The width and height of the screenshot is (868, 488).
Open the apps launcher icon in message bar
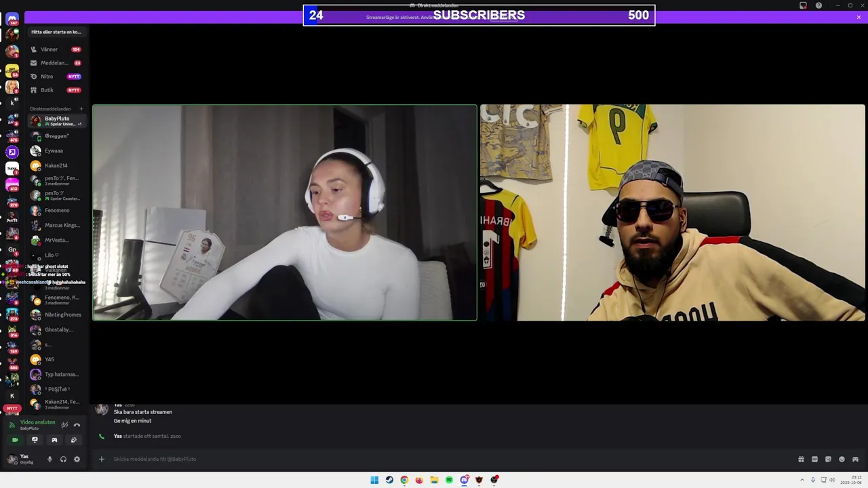(855, 459)
